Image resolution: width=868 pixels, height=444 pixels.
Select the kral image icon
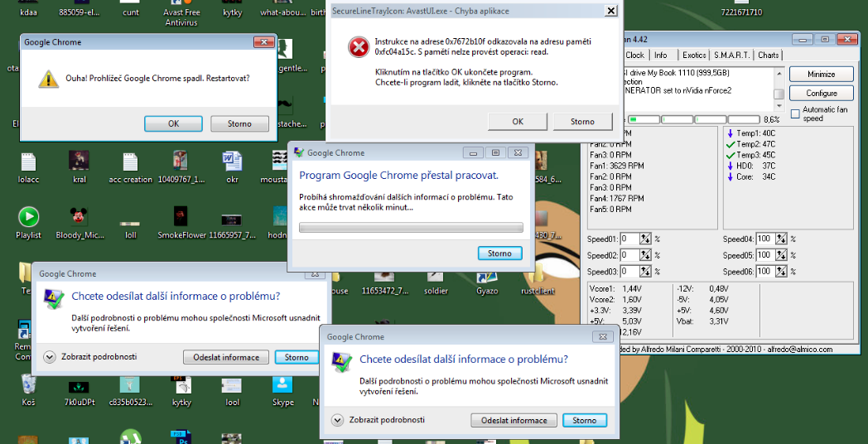(80, 168)
